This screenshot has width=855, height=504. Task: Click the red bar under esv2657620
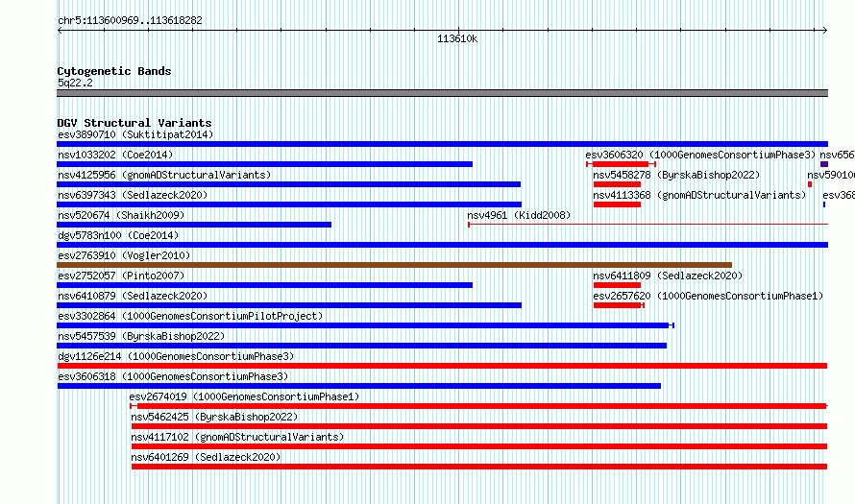pos(619,305)
